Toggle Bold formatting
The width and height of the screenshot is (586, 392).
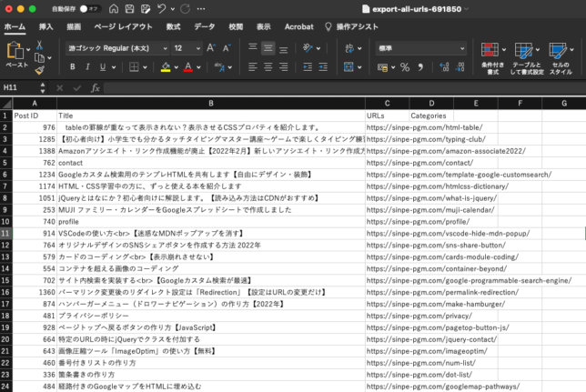pos(73,67)
